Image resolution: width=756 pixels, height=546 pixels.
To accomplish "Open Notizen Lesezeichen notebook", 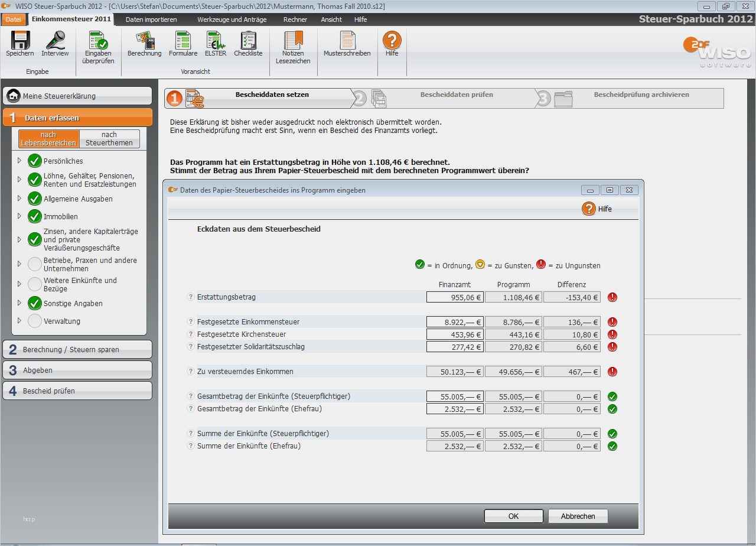I will pyautogui.click(x=293, y=43).
